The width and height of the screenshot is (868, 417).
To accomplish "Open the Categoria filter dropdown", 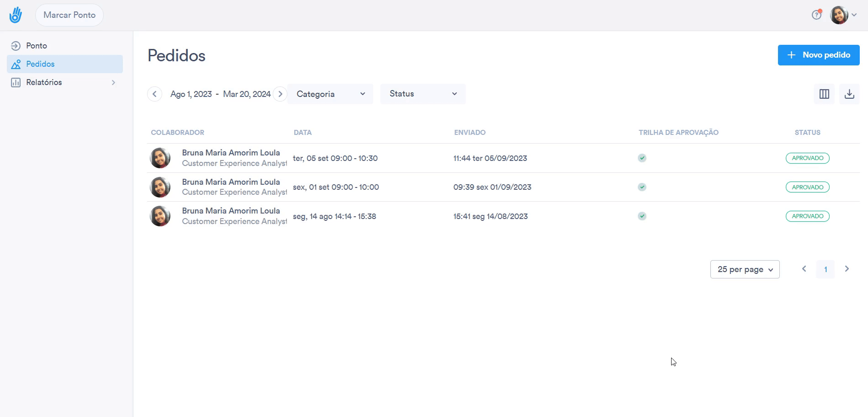I will (x=330, y=94).
